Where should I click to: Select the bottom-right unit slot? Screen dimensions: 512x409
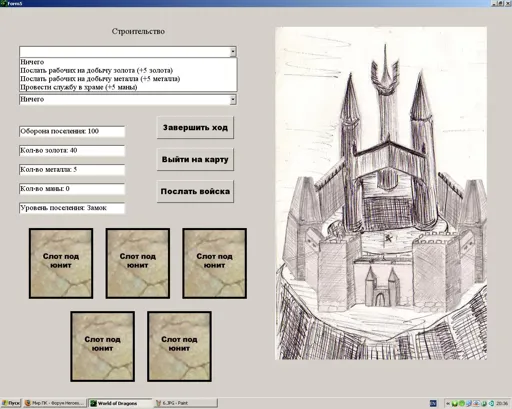[x=179, y=346]
